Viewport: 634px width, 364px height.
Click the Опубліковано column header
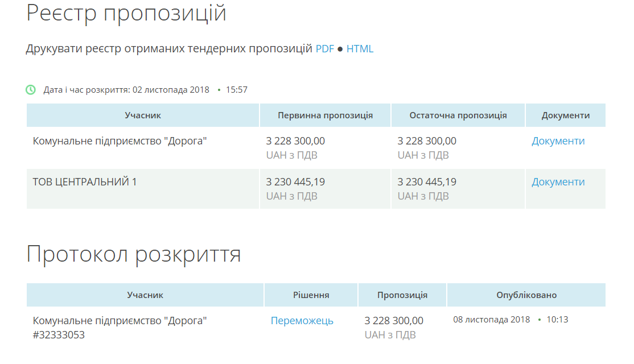coord(526,295)
